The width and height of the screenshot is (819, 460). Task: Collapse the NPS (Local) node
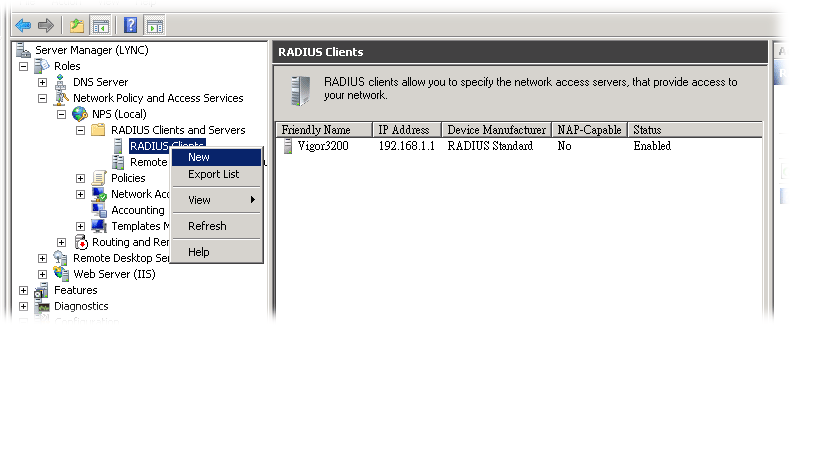61,114
